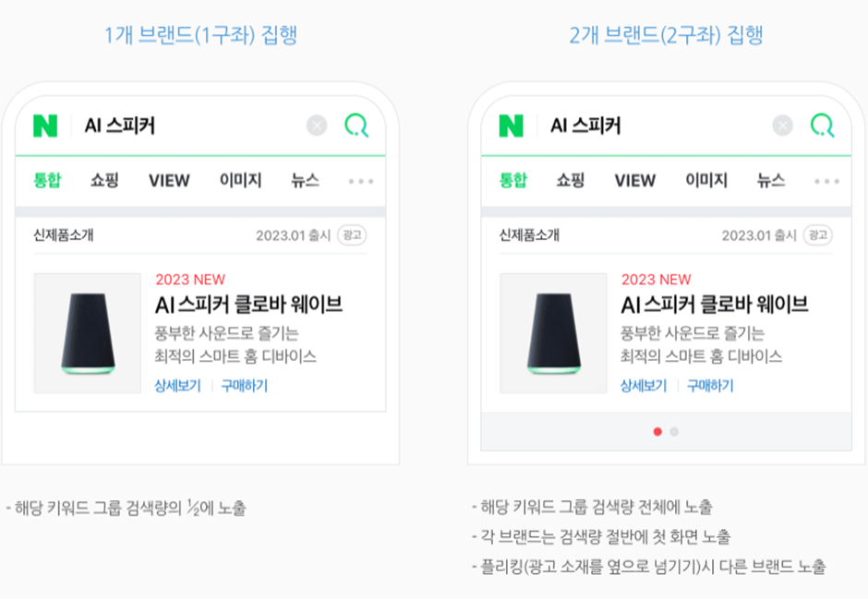Screen dimensions: 868x599
Task: Tap the green search icon in right mockup
Action: pyautogui.click(x=823, y=126)
